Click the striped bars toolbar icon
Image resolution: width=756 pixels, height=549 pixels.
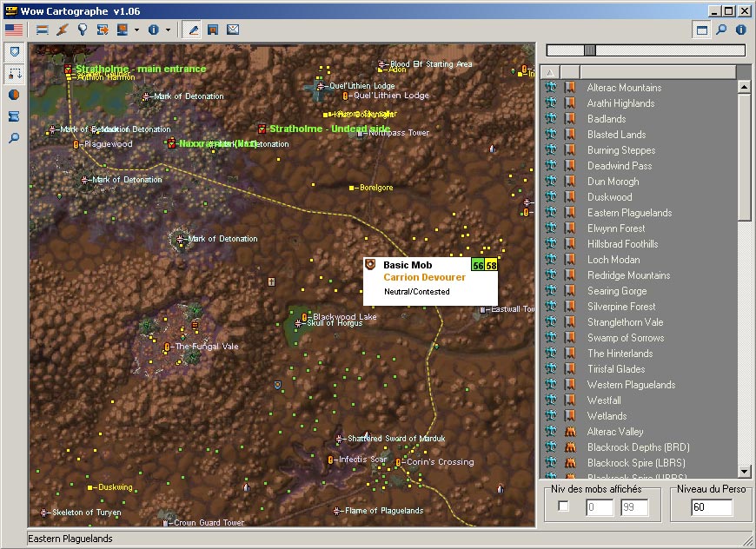43,30
